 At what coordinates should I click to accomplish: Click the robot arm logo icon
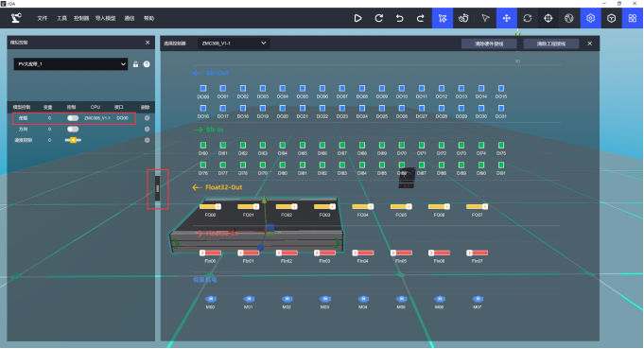click(16, 18)
